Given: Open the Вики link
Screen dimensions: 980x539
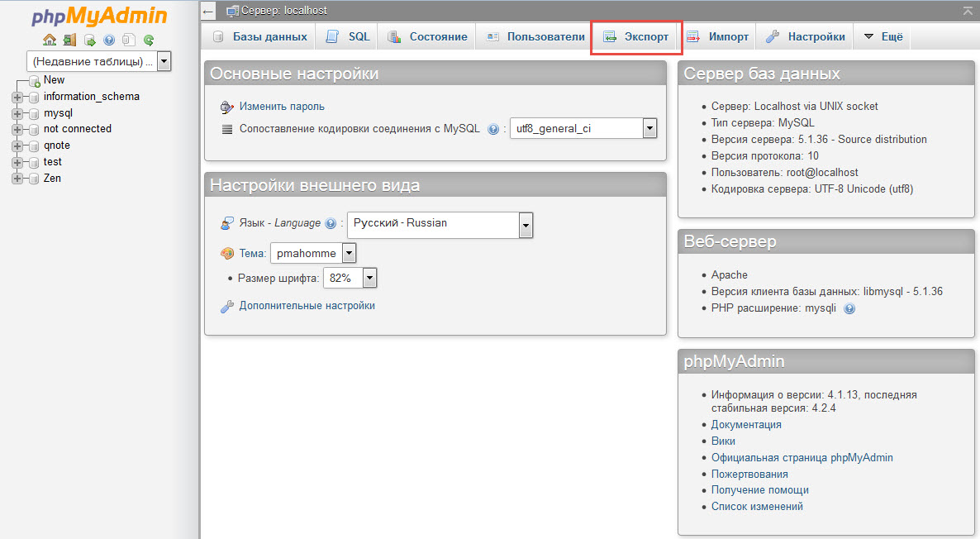Looking at the screenshot, I should pyautogui.click(x=723, y=441).
